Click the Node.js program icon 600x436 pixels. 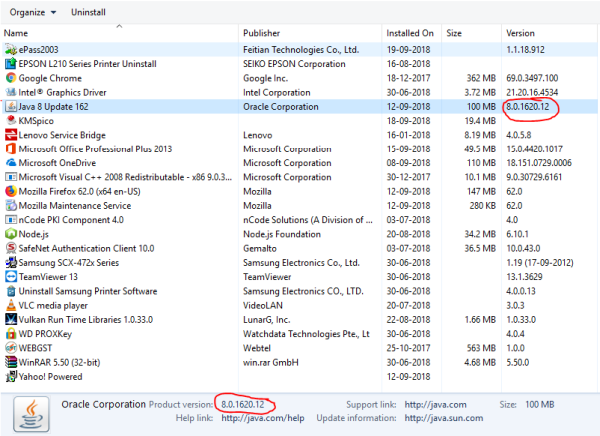click(x=10, y=234)
